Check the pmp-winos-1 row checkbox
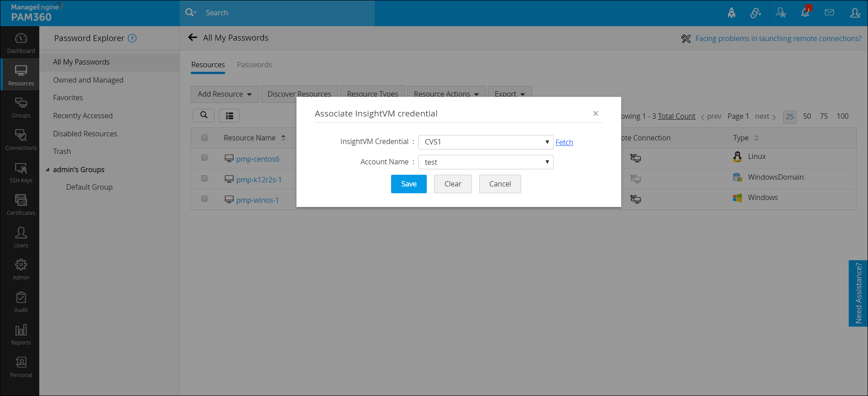This screenshot has height=396, width=868. 204,199
